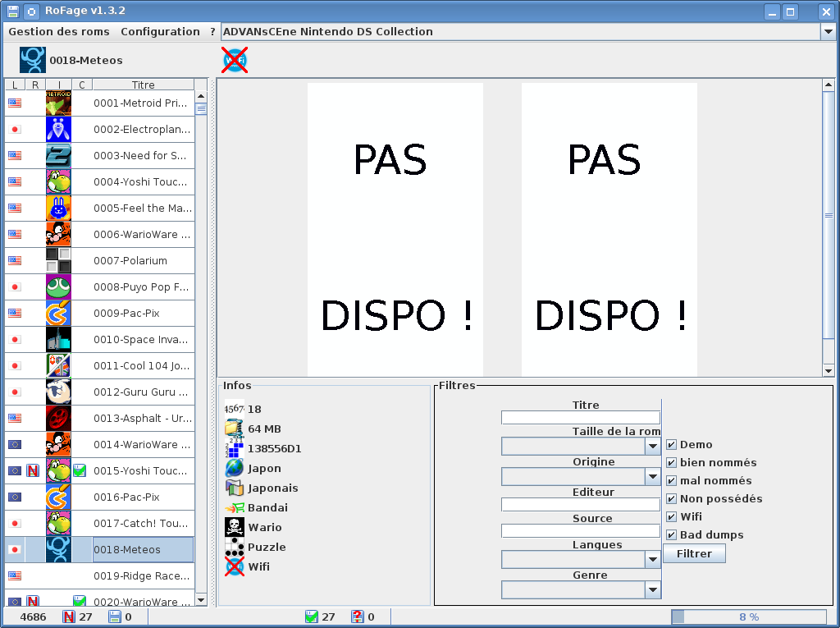Click the globe origin icon beside Japon
Image resolution: width=840 pixels, height=628 pixels.
(235, 468)
